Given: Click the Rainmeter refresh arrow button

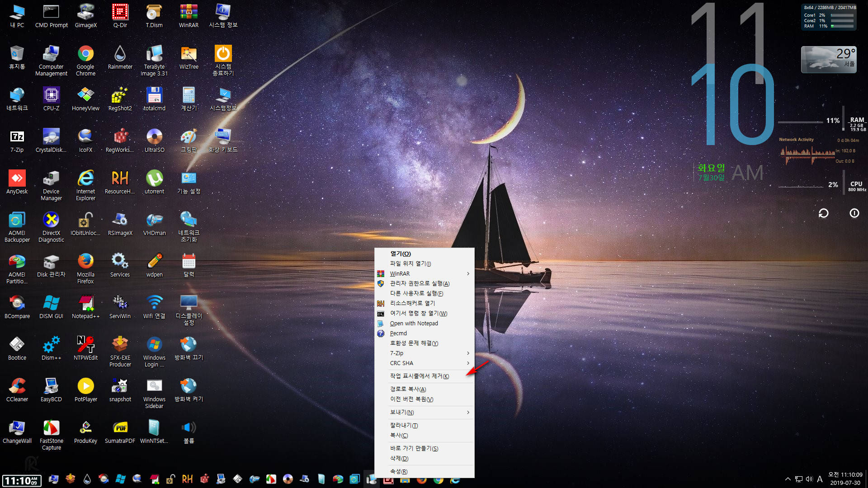Looking at the screenshot, I should [823, 213].
